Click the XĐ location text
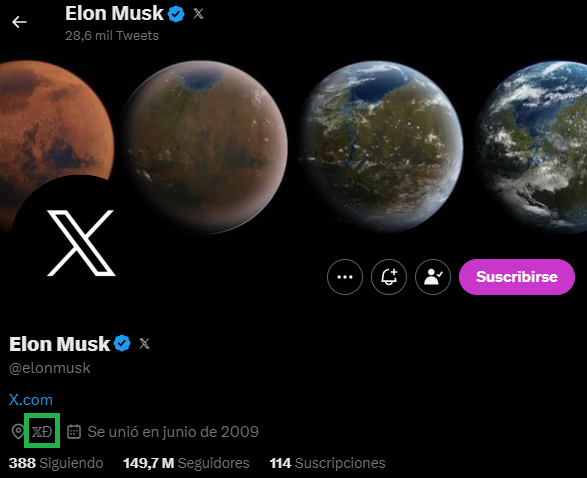Screen dimensions: 587x478 click(x=42, y=432)
